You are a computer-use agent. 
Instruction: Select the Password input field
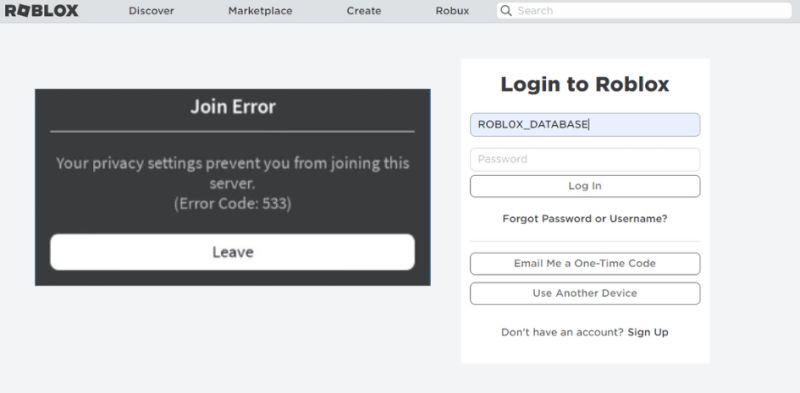coord(585,159)
